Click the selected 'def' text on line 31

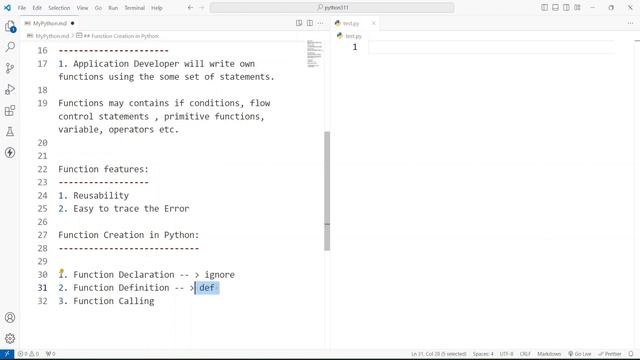click(x=207, y=288)
